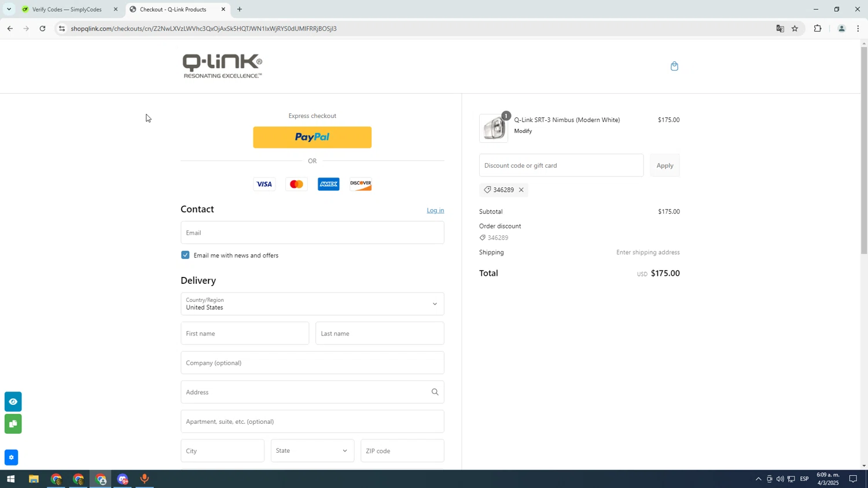
Task: Click the Last name field
Action: (x=380, y=334)
